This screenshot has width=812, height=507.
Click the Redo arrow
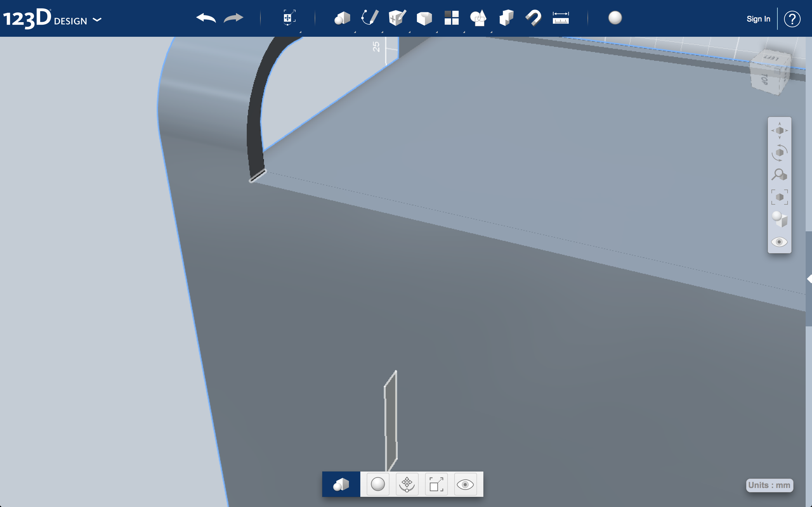pyautogui.click(x=233, y=18)
